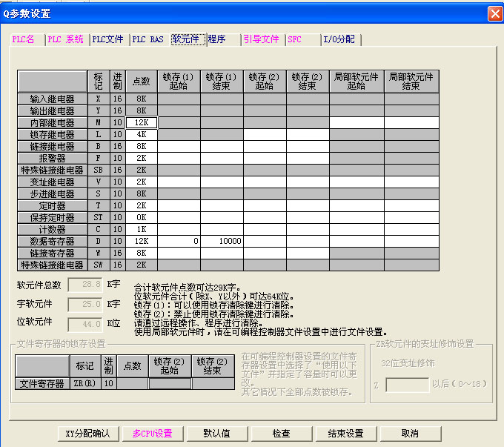Finish with the 结束设置 button
The width and height of the screenshot is (504, 447).
[x=345, y=434]
